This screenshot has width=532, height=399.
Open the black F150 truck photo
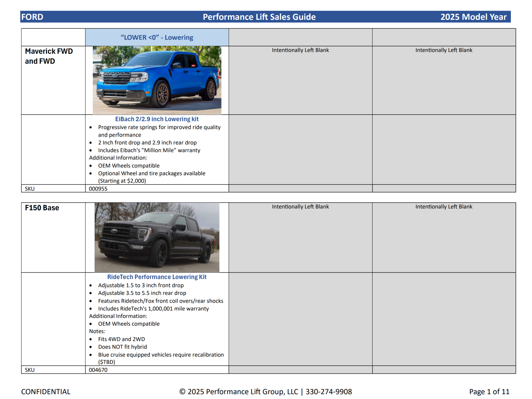[157, 237]
